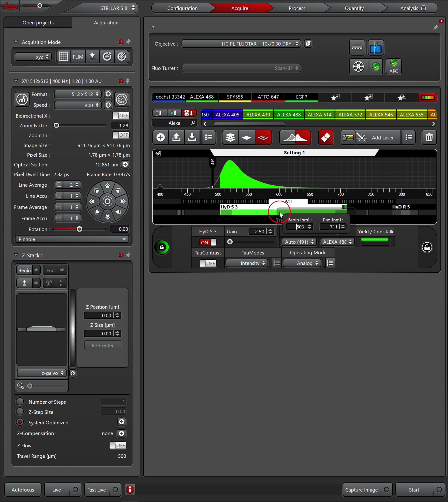Switch to the Configuration tab

click(182, 8)
